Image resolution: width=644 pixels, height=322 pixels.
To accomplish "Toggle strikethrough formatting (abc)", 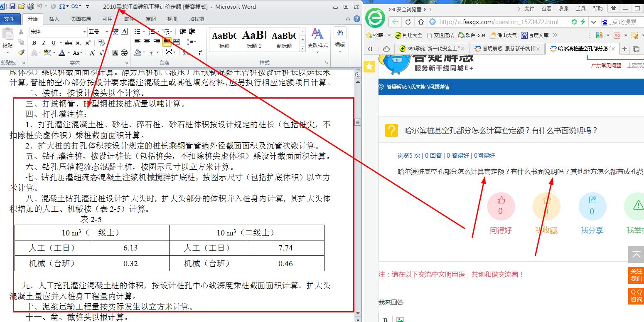I will [69, 42].
